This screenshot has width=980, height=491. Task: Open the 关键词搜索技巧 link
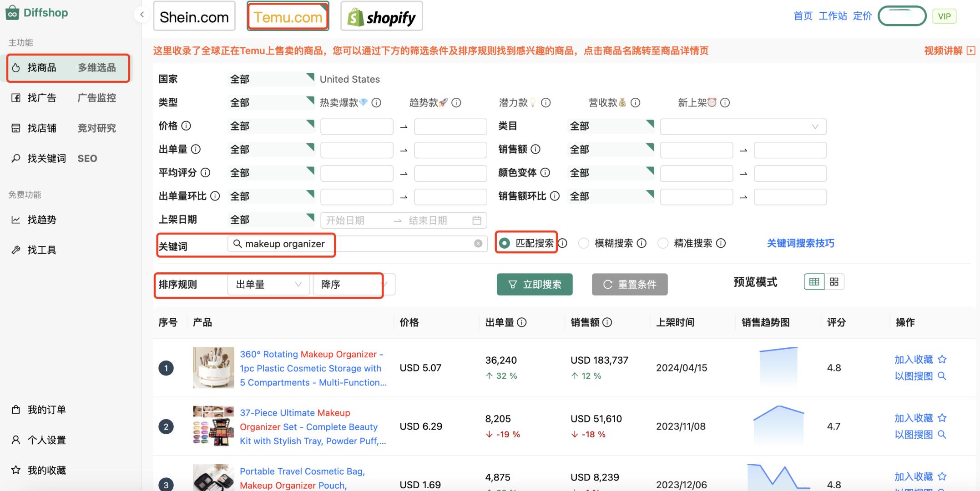[801, 243]
